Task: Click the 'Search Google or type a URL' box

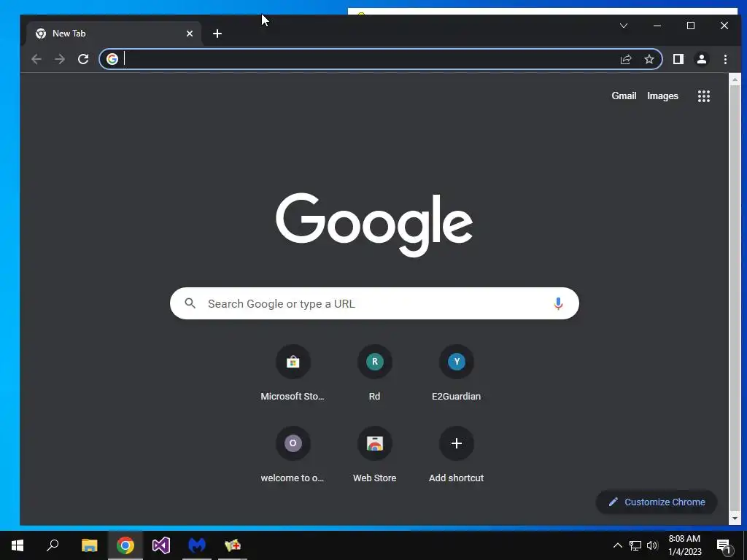Action: pos(374,303)
